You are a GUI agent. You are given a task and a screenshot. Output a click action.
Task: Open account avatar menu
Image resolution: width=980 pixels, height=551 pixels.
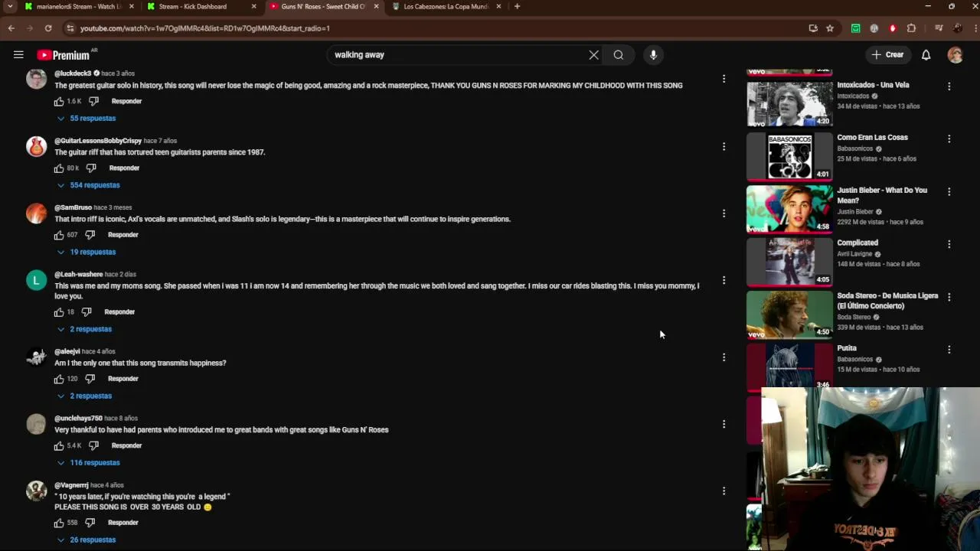tap(955, 55)
